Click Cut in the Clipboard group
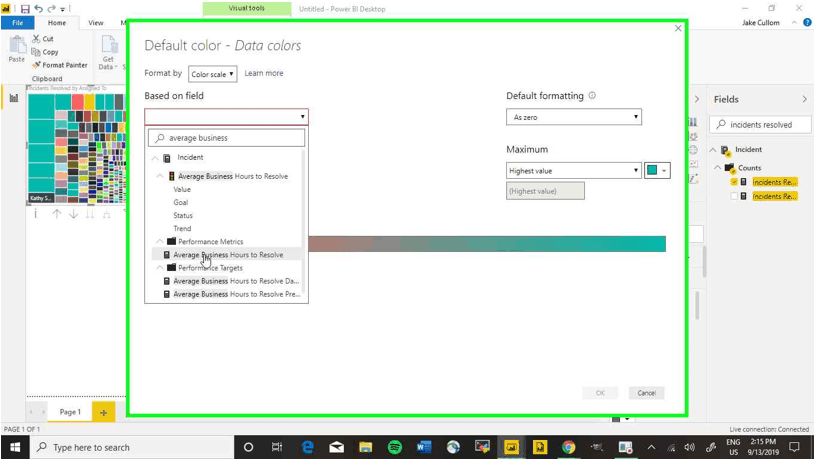The height and width of the screenshot is (459, 816). coord(43,39)
